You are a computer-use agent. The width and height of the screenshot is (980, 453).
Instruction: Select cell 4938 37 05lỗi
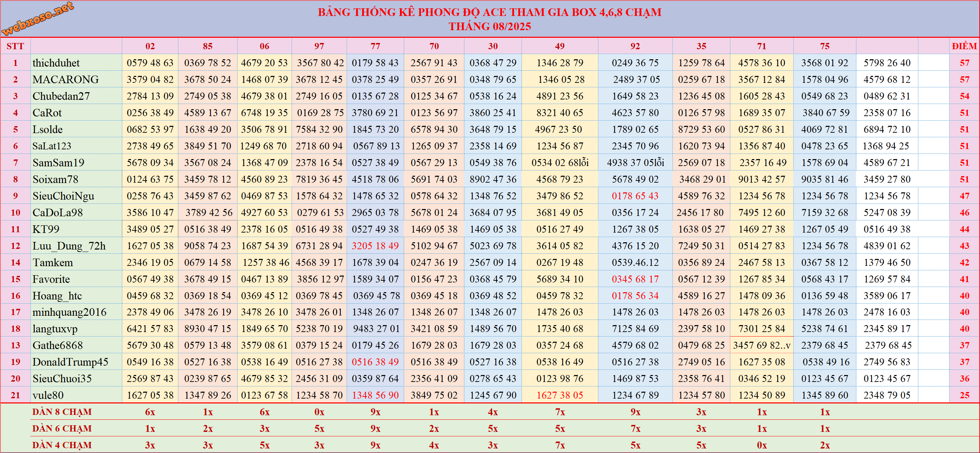635,163
